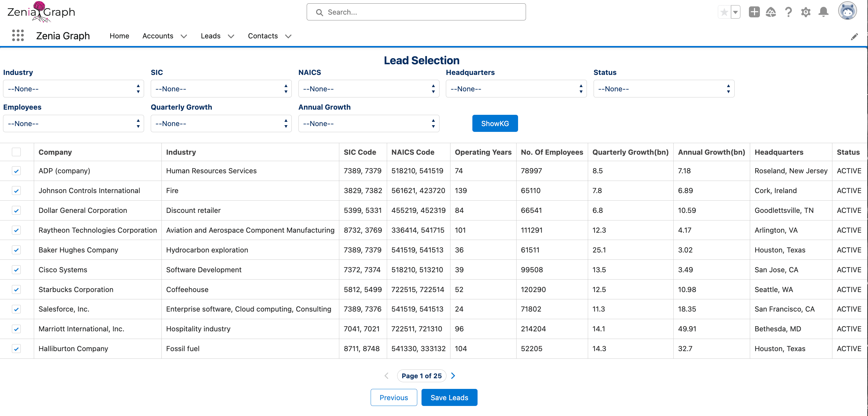Expand the Leads tab chevron

pos(231,36)
